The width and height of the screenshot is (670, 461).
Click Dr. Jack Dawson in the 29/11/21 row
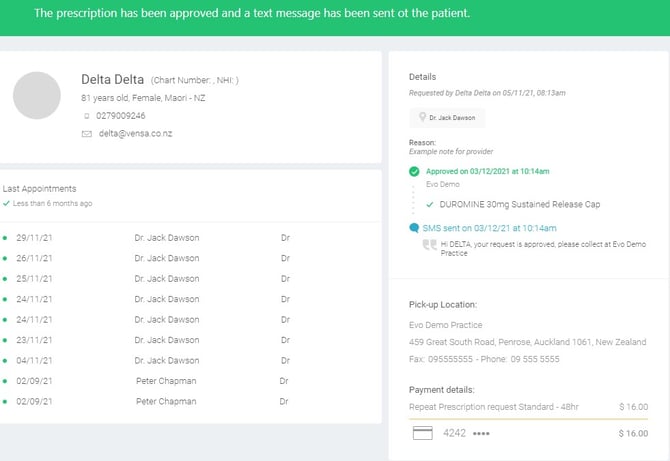(167, 238)
